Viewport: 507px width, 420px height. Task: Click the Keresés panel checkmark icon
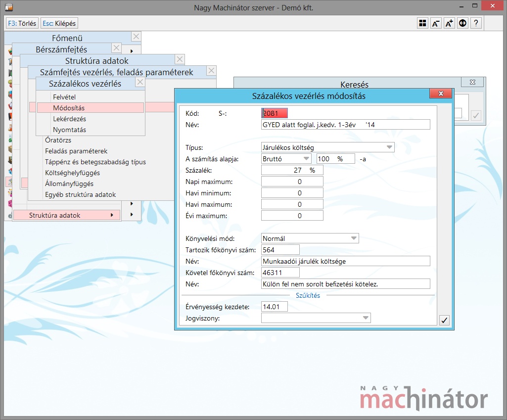(x=476, y=115)
